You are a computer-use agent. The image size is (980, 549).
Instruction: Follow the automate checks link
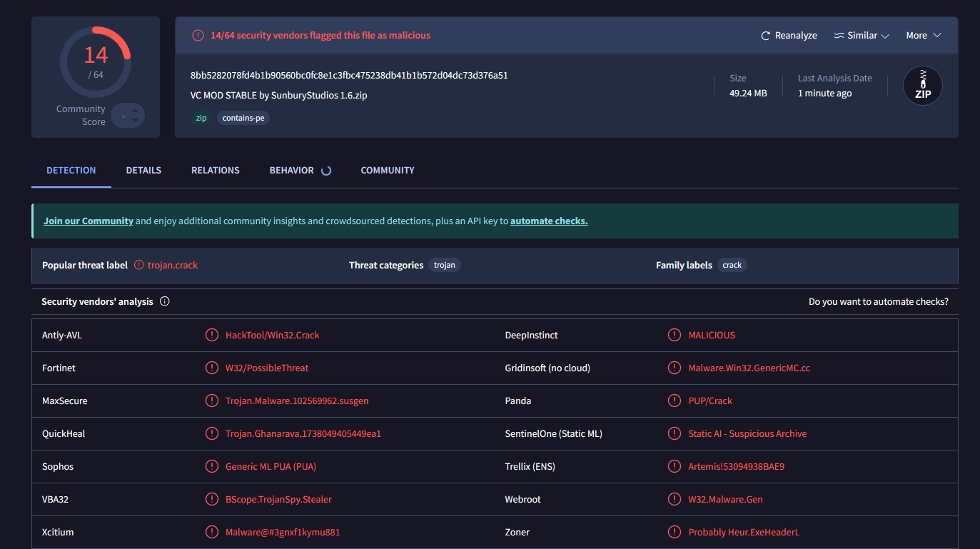[x=549, y=221]
